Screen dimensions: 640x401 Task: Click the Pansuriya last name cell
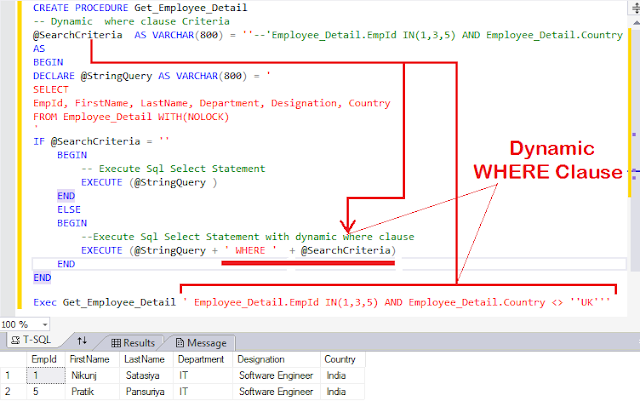tap(147, 392)
